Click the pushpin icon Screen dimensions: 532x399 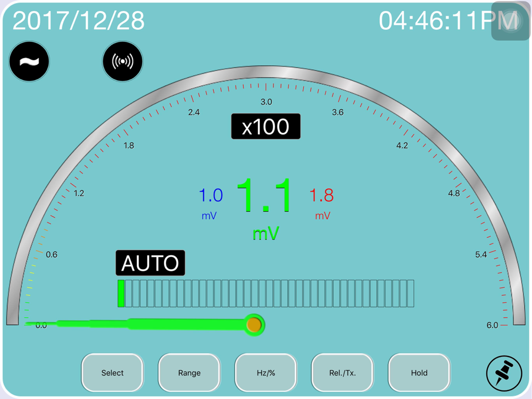coord(504,373)
